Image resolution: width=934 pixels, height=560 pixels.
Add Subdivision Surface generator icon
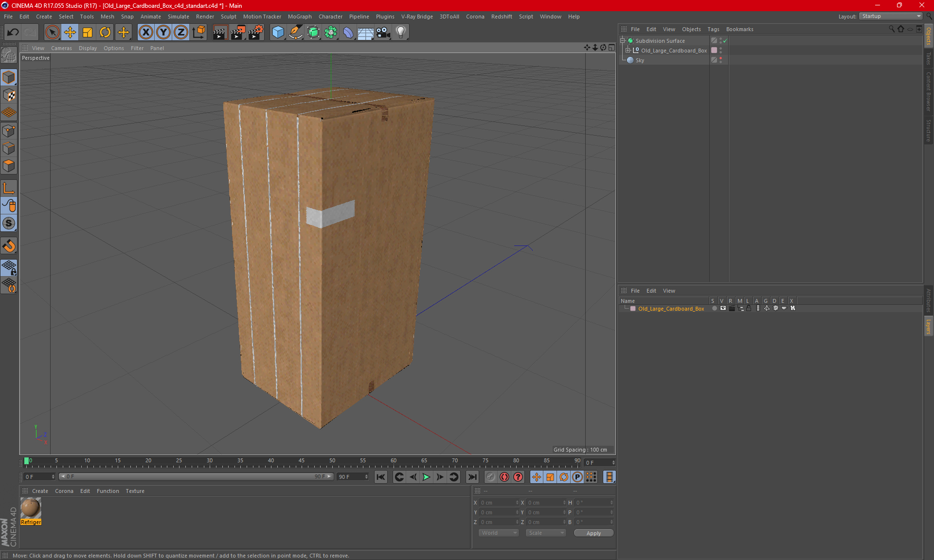[x=313, y=32]
